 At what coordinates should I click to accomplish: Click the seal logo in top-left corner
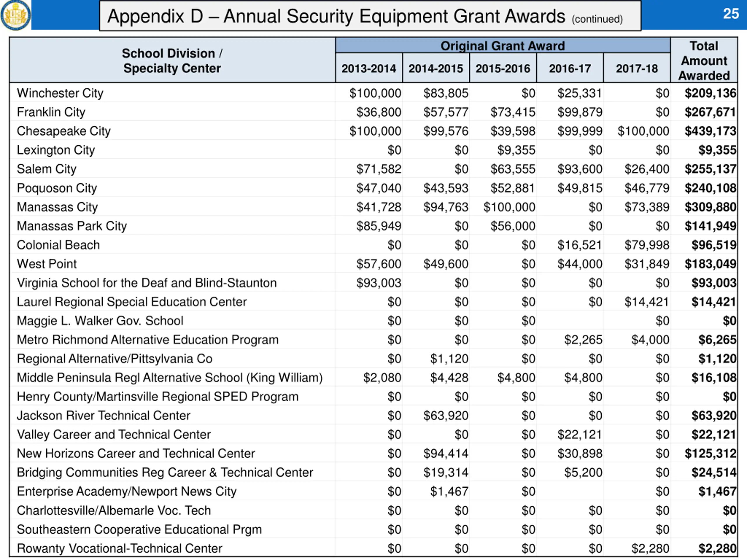[x=15, y=15]
